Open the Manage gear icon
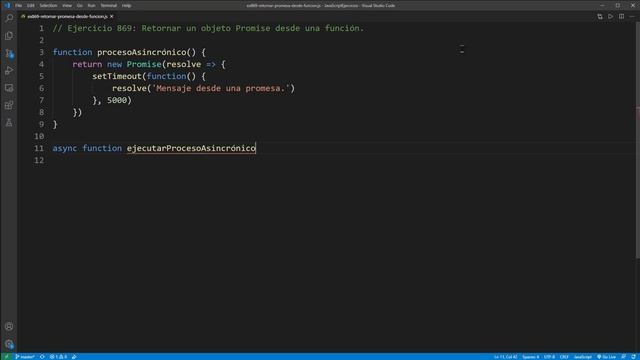 click(9, 344)
